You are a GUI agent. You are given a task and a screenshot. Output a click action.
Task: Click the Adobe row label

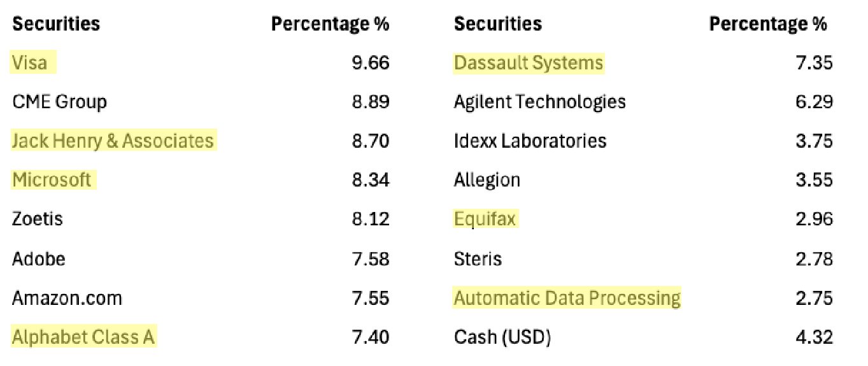click(x=38, y=258)
